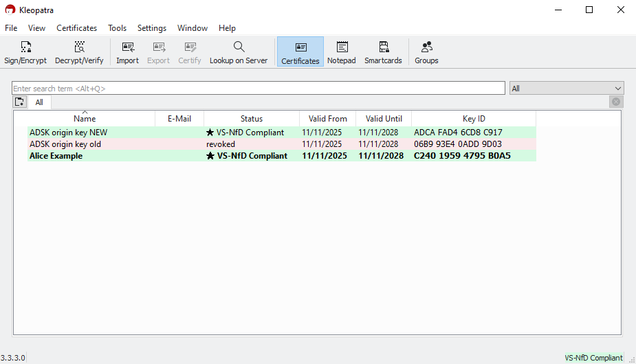
Task: Open the Smartcards view
Action: click(383, 52)
